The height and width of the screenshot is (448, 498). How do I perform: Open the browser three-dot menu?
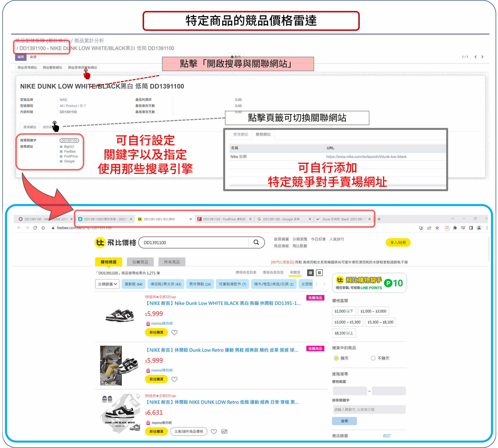(487, 228)
